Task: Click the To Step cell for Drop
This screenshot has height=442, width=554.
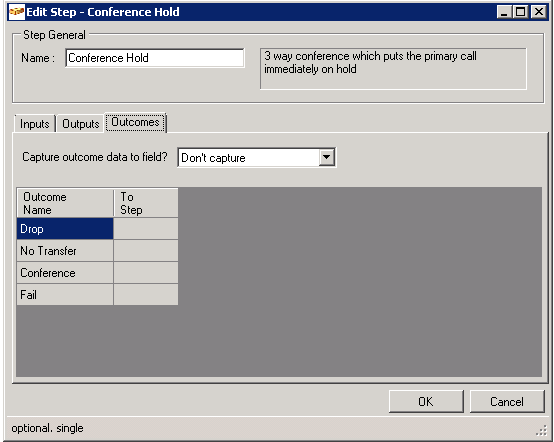Action: pyautogui.click(x=146, y=229)
